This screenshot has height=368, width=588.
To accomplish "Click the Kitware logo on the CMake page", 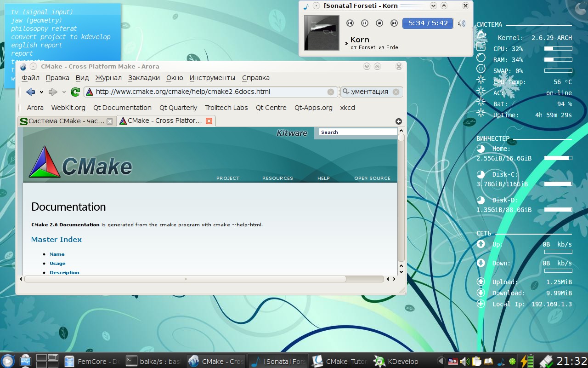I will coord(292,133).
